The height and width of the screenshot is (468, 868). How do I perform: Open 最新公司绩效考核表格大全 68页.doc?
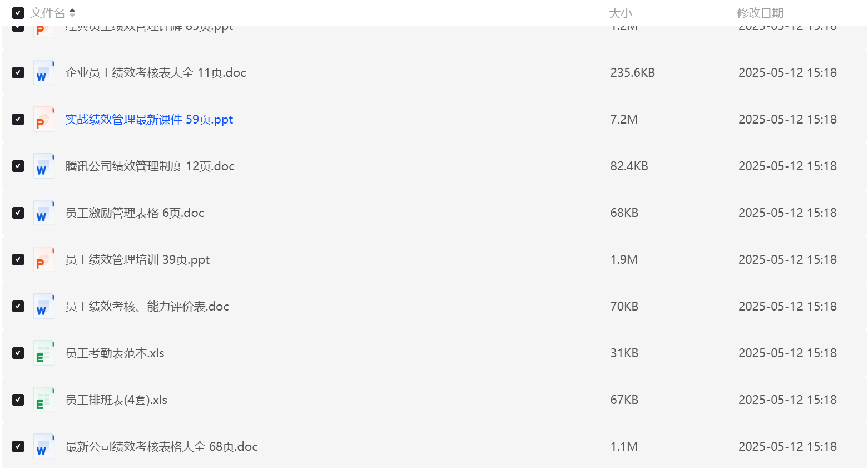tap(161, 447)
